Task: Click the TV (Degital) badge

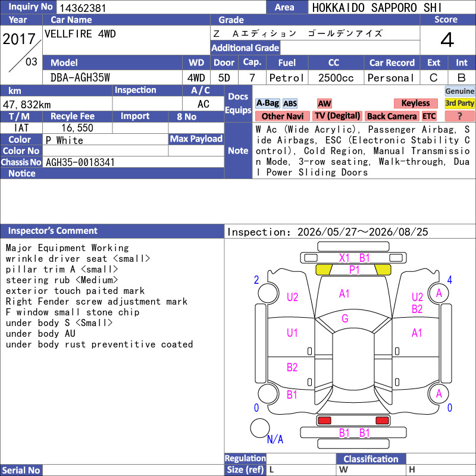Action: 337,116
